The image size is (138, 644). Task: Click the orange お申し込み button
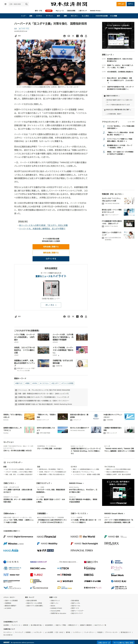click(121, 4)
